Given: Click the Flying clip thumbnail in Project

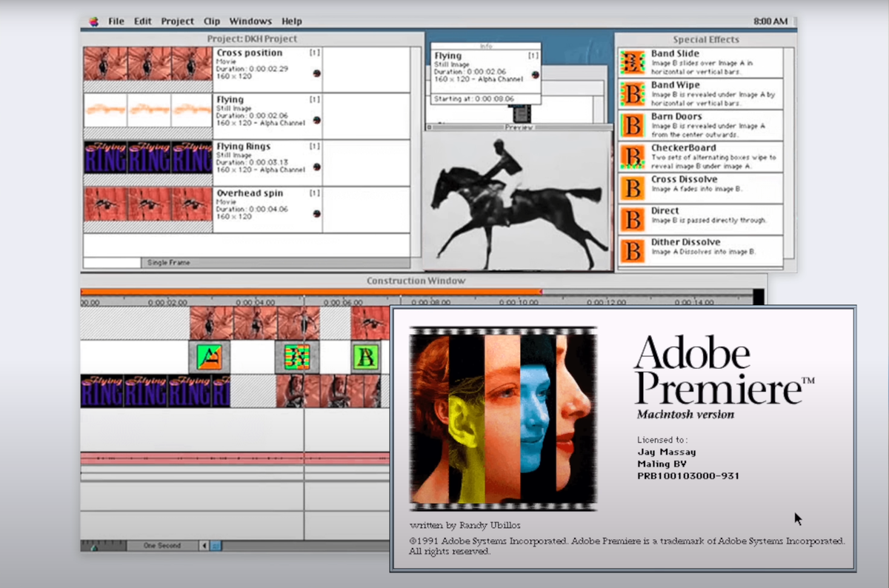Looking at the screenshot, I should (x=148, y=111).
